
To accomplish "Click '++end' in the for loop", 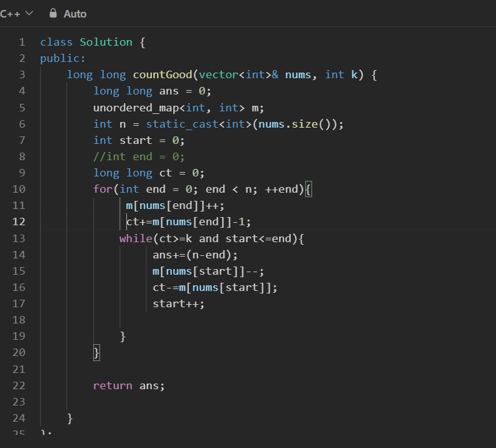I will tap(281, 189).
